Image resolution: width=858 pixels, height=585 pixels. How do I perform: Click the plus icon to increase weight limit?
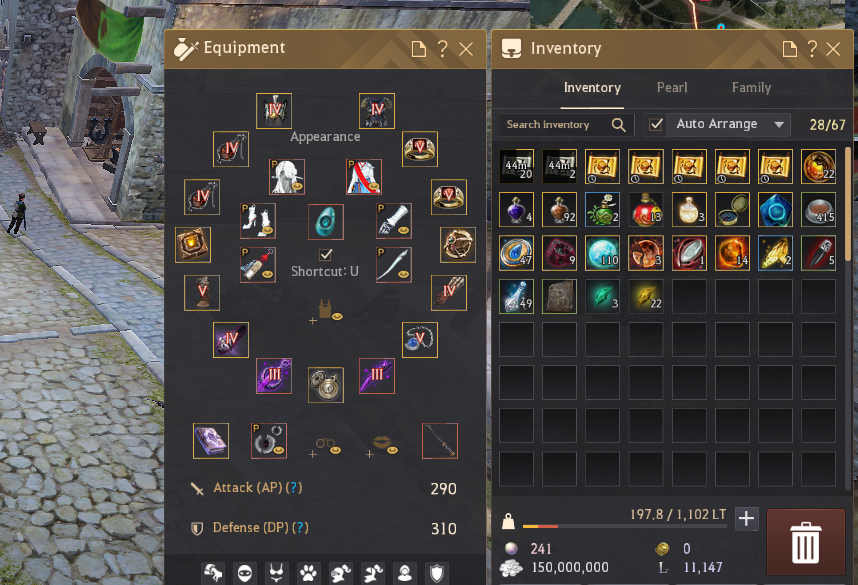coord(746,518)
